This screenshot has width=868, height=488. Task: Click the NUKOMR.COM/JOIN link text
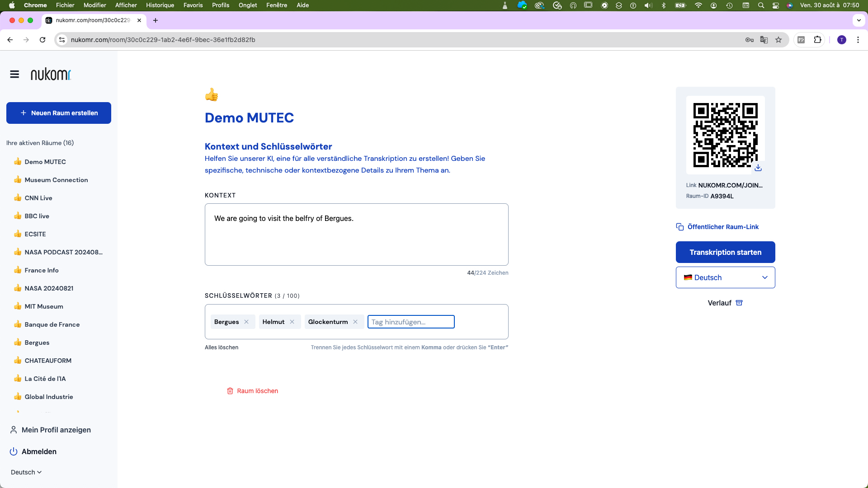pos(730,185)
